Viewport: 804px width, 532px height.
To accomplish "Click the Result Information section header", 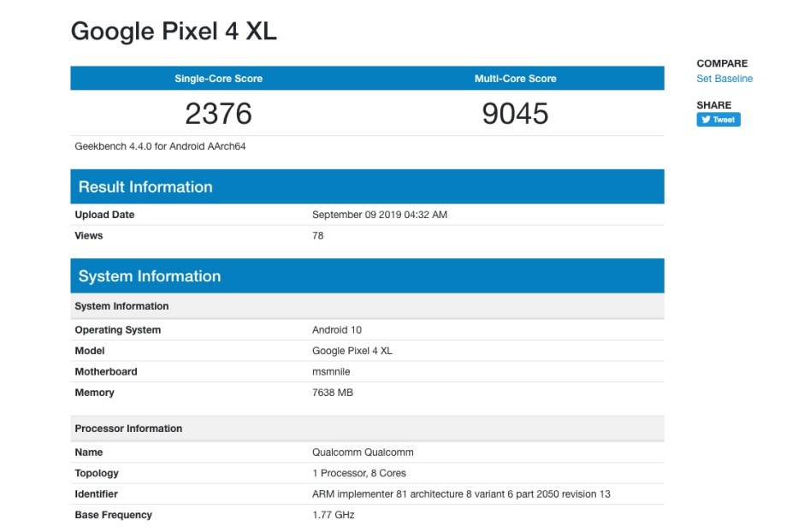I will point(145,186).
